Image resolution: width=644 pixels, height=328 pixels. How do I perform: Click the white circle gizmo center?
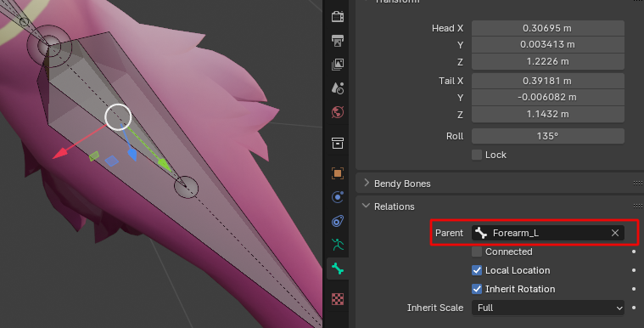[x=118, y=117]
